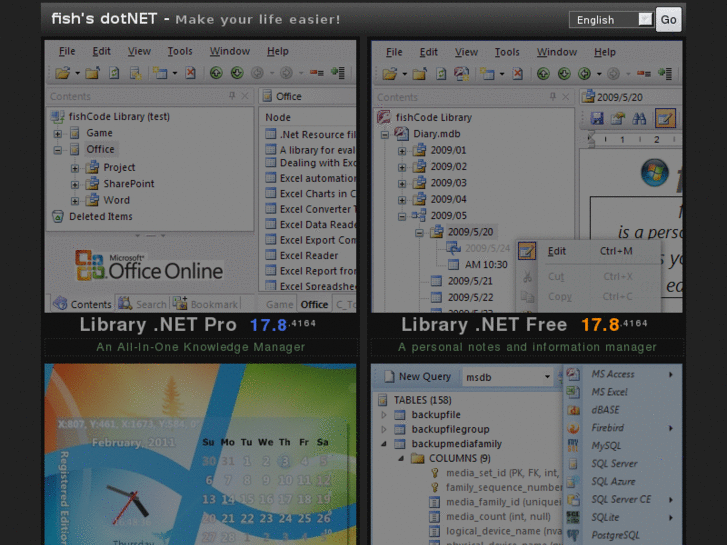727x545 pixels.
Task: Select the AM 10:30 entry
Action: (x=486, y=265)
